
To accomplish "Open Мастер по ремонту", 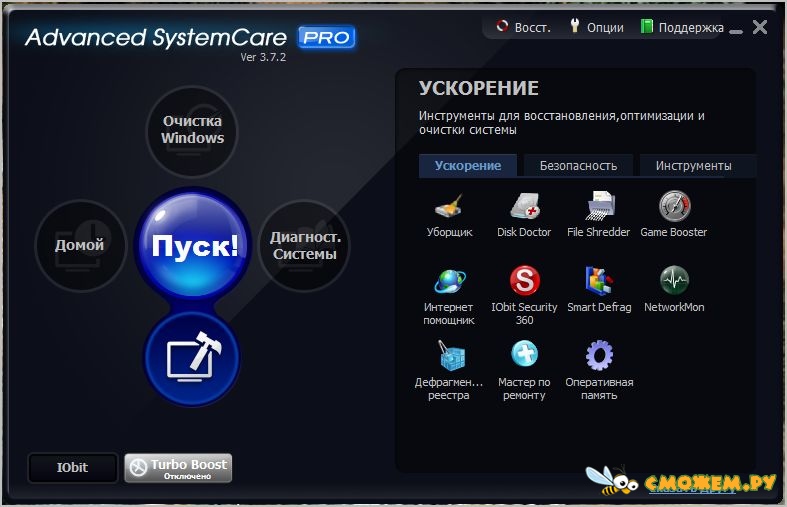I will pyautogui.click(x=524, y=371).
